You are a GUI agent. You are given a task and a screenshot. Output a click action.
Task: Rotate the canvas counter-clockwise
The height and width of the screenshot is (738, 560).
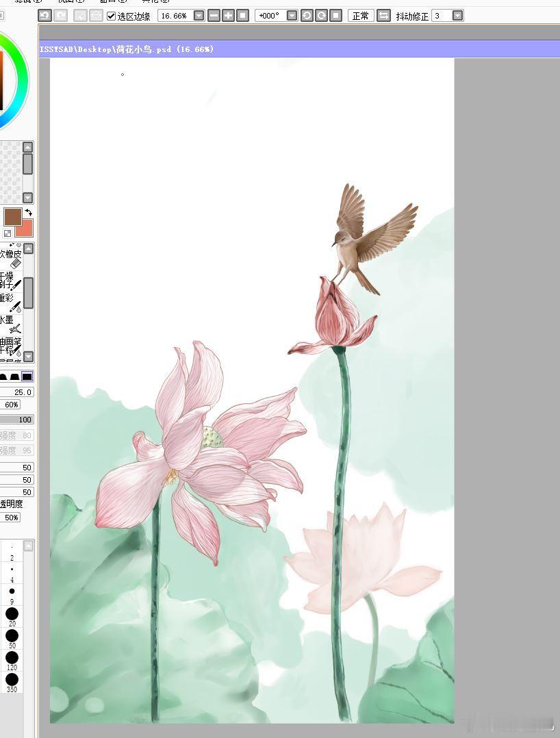coord(307,16)
